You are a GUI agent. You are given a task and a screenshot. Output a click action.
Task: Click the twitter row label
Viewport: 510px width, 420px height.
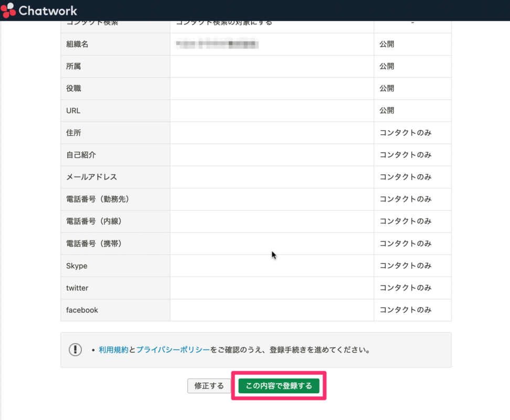tap(77, 288)
